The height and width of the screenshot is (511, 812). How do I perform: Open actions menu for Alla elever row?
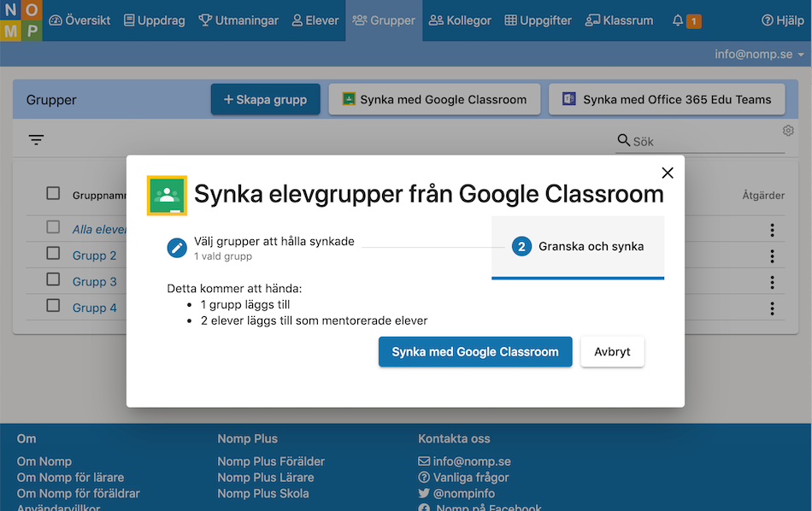[x=772, y=230]
